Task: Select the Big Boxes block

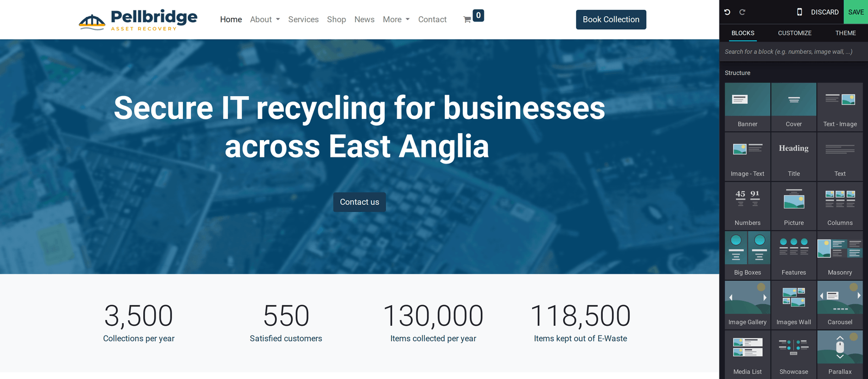Action: point(748,255)
